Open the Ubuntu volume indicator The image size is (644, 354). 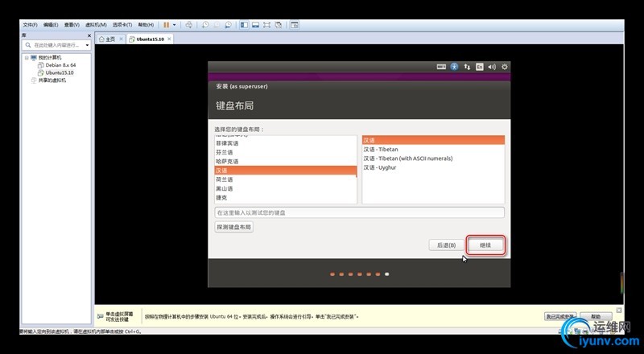point(492,67)
